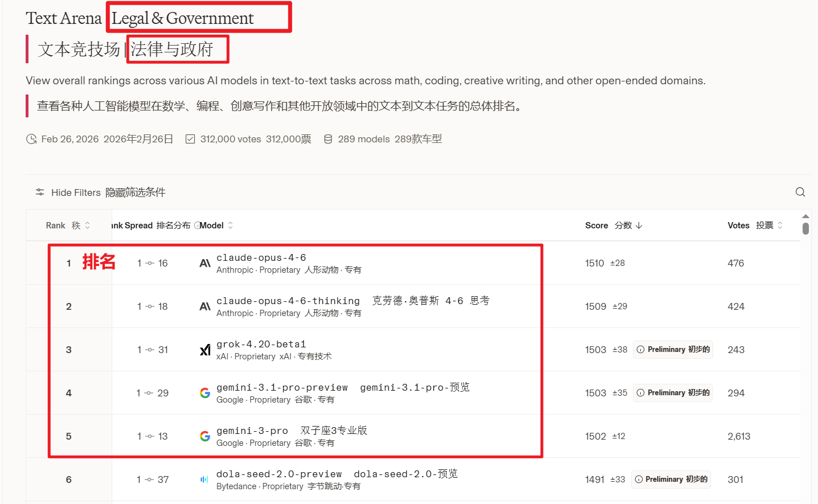Click the Bytedance logo beside dola-seed-2.0-preview
818x504 pixels.
204,480
